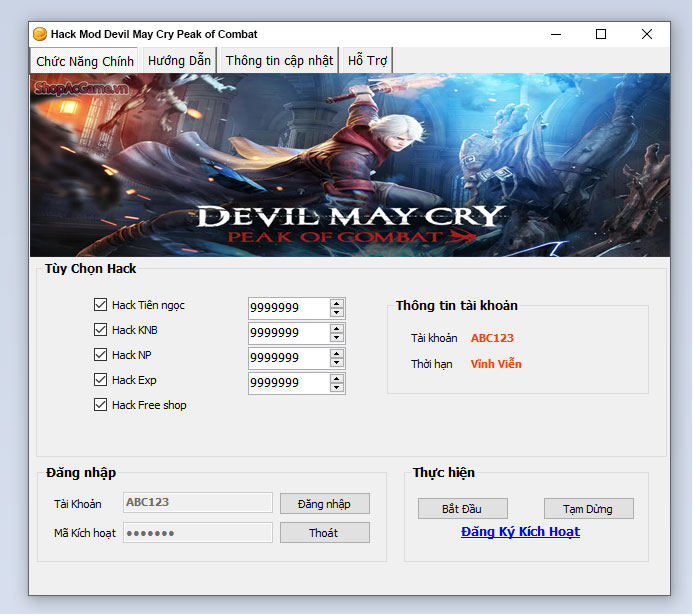Viewport: 693px width, 616px height.
Task: Increase the Hack Exp value with up arrow
Action: coord(337,379)
